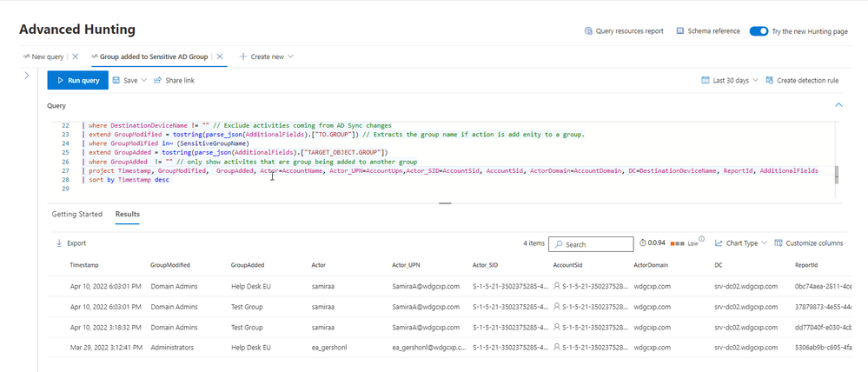The image size is (868, 372).
Task: Run the query
Action: point(78,80)
